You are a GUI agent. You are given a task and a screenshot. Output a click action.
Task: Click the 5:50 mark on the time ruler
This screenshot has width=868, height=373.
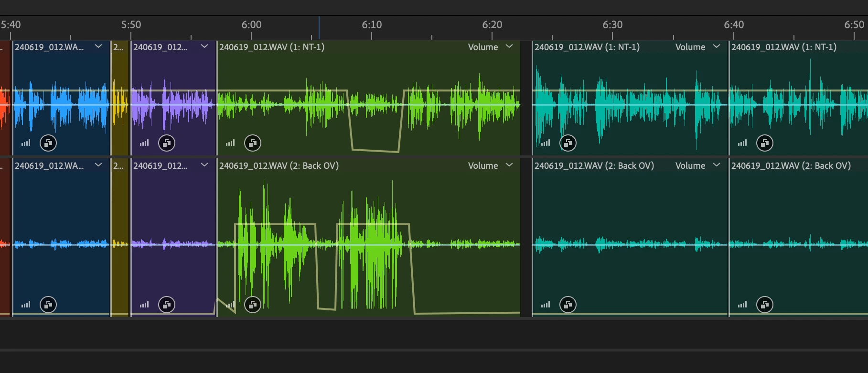131,24
